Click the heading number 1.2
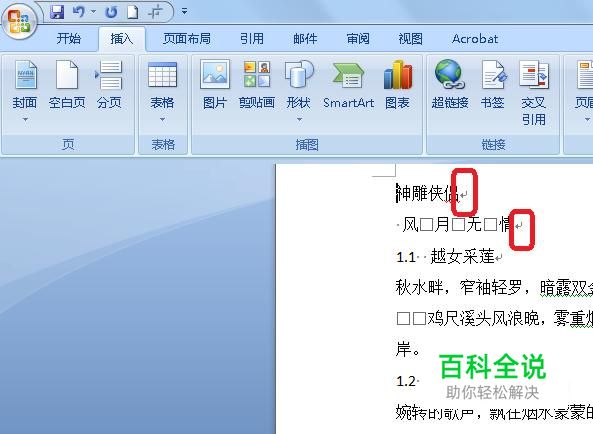 [x=406, y=381]
